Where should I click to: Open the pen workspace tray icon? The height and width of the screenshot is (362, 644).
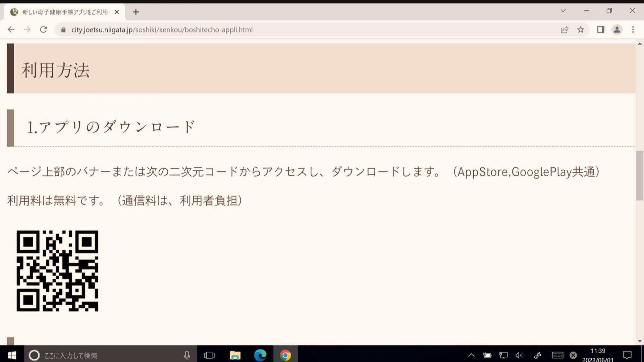(538, 355)
